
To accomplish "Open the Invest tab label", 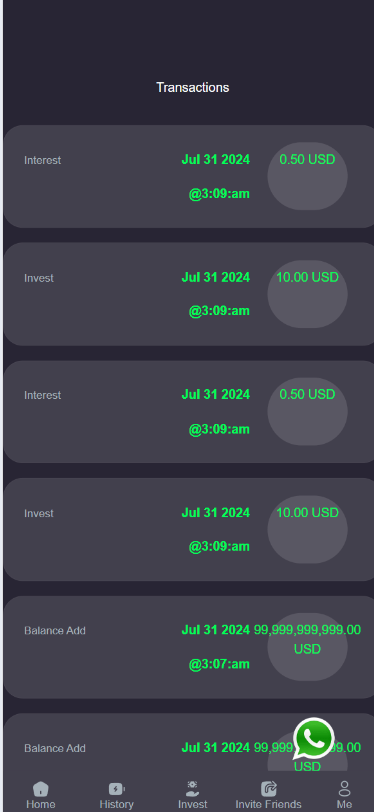I will [192, 804].
